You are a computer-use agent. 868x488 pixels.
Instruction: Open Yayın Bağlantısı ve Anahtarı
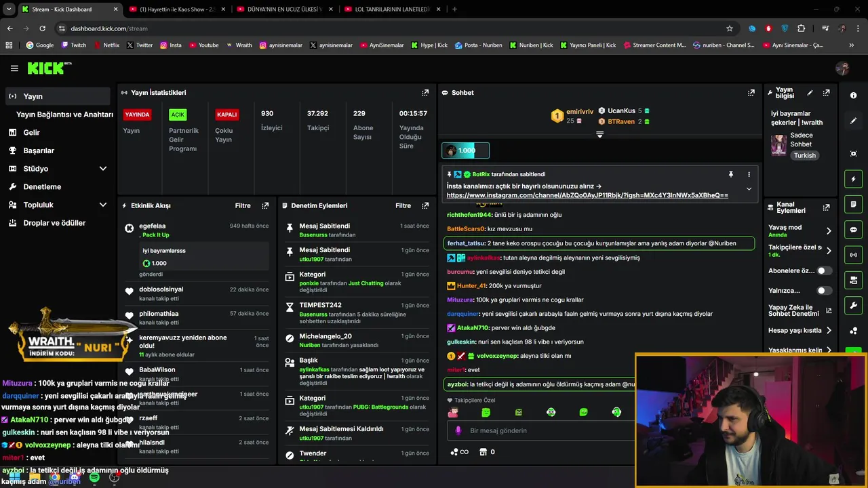64,115
